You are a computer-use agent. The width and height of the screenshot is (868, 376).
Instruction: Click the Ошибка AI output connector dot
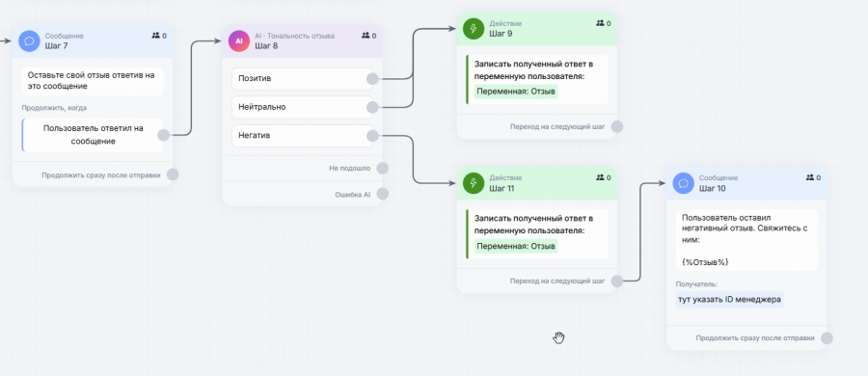tap(382, 194)
